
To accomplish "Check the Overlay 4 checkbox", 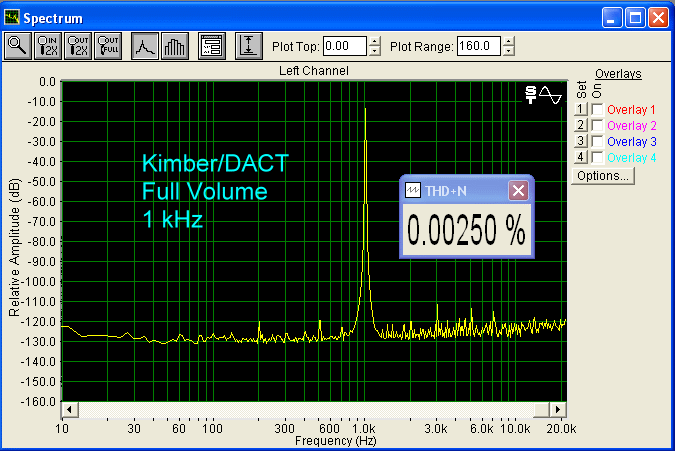I will point(597,157).
